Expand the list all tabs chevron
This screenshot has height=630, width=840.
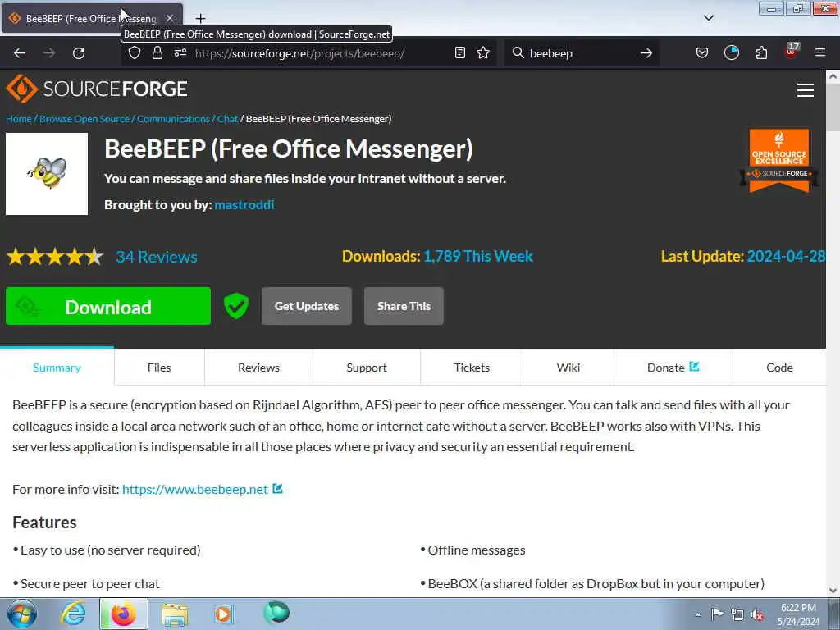tap(709, 18)
